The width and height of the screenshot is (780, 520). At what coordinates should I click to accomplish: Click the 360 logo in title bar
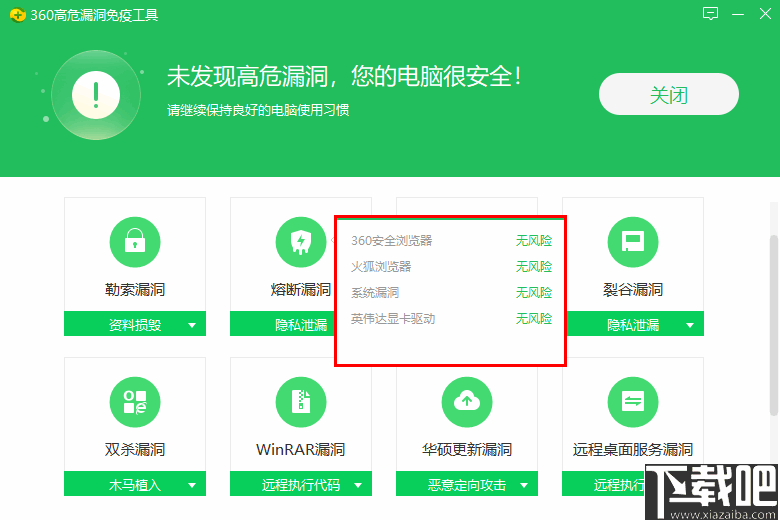[17, 15]
